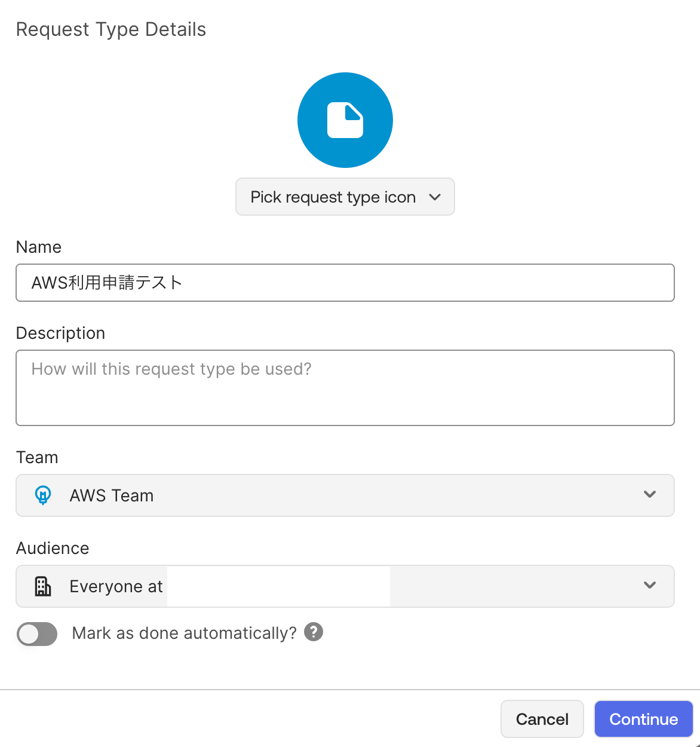Click the building icon in Audience

pos(43,586)
